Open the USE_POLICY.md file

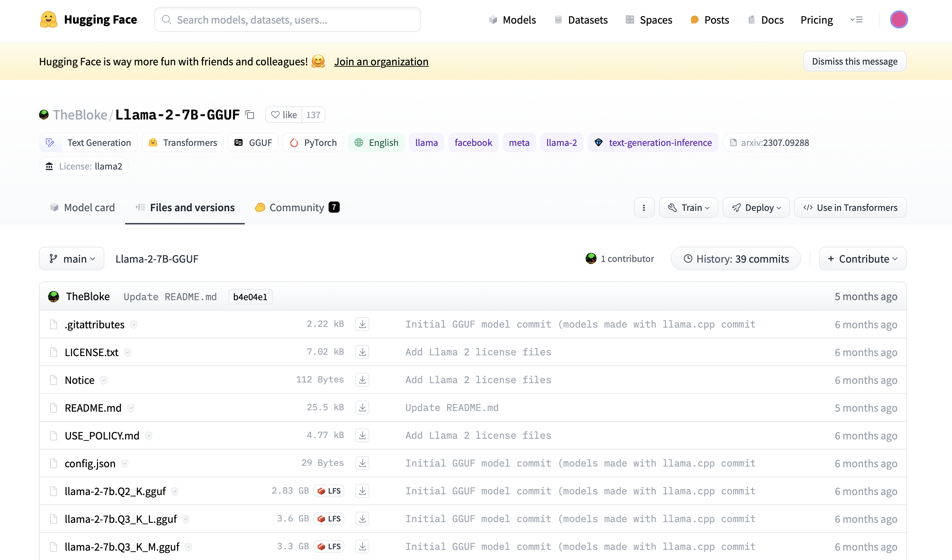tap(102, 436)
